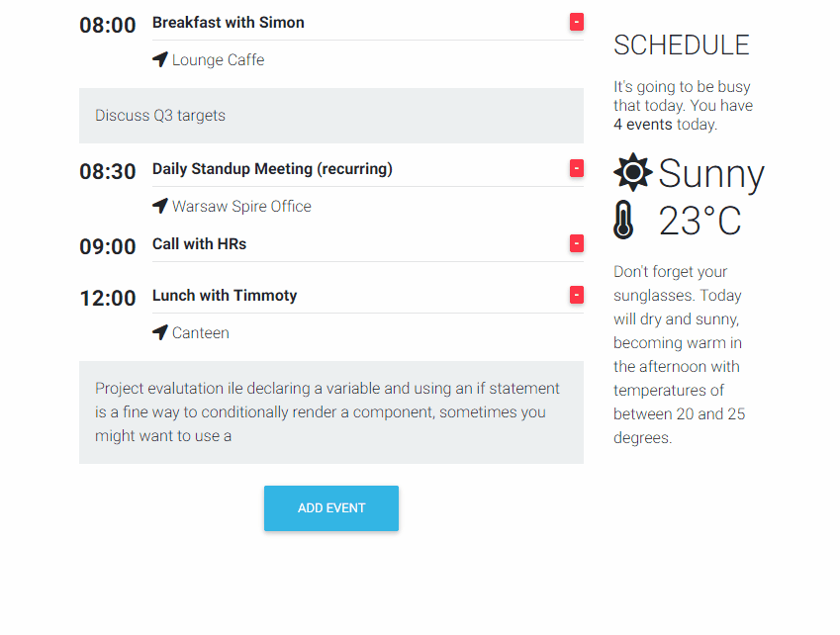Viewport: 840px width, 635px height.
Task: Remove the Lunch with Timmoty event
Action: (x=577, y=295)
